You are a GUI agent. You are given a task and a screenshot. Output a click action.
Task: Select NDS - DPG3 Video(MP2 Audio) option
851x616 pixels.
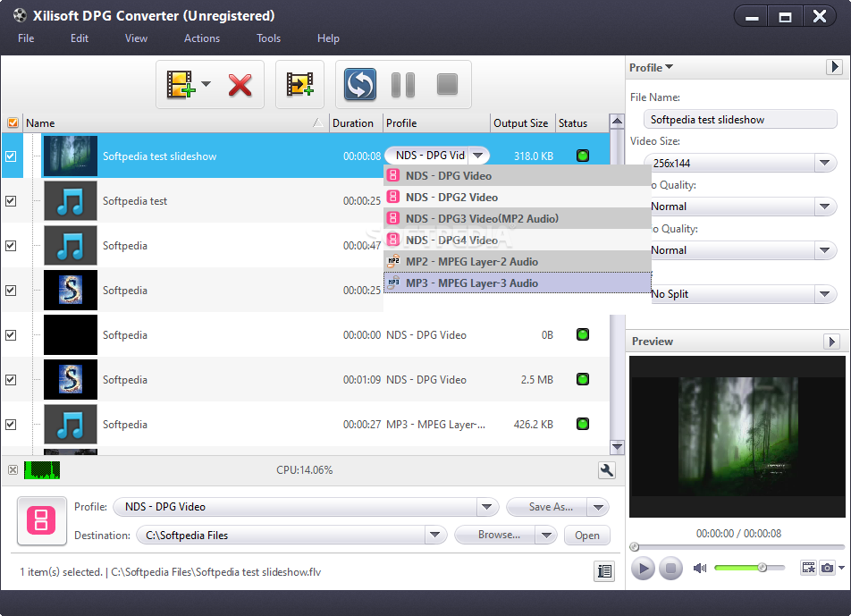point(518,219)
